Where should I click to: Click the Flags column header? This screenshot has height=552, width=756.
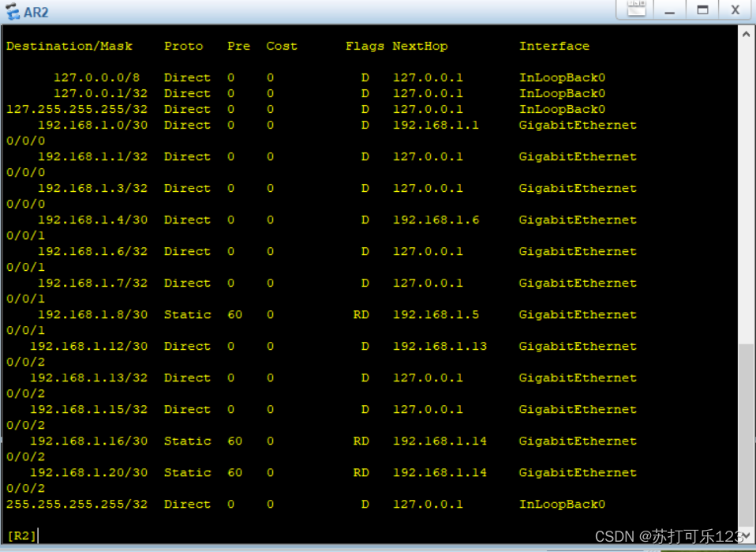tap(365, 47)
